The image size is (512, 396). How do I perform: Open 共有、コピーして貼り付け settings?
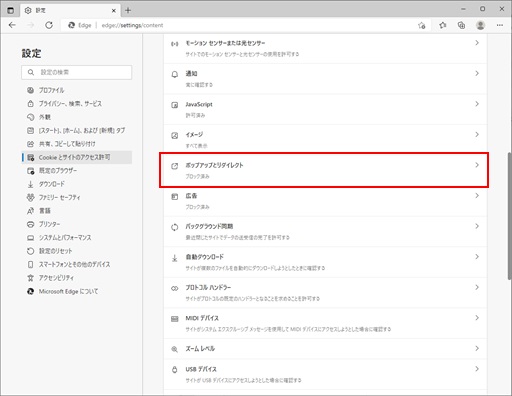(x=77, y=144)
